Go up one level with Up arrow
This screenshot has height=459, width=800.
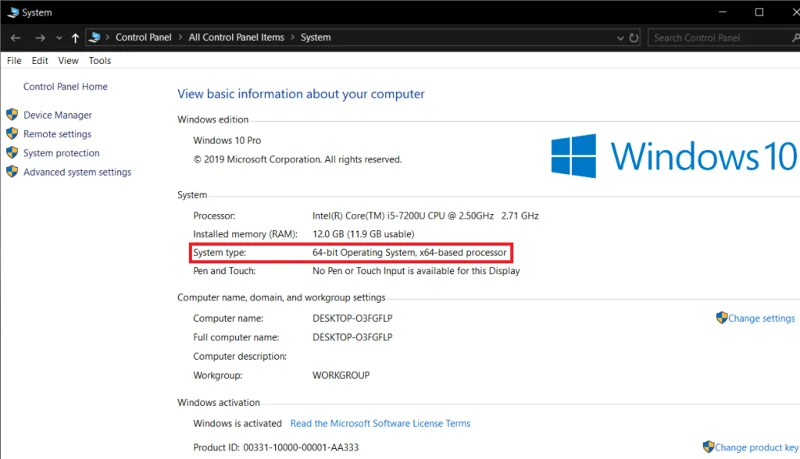[x=76, y=38]
